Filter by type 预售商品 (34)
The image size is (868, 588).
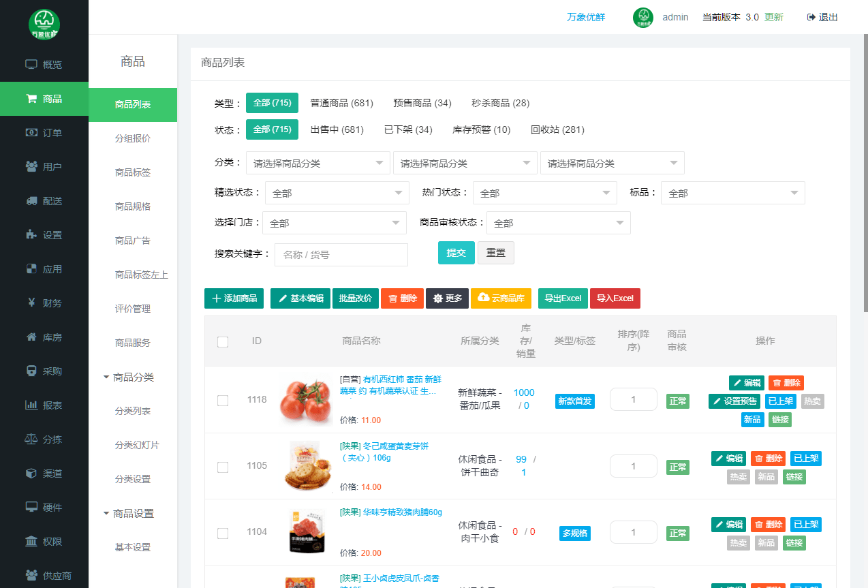(422, 103)
